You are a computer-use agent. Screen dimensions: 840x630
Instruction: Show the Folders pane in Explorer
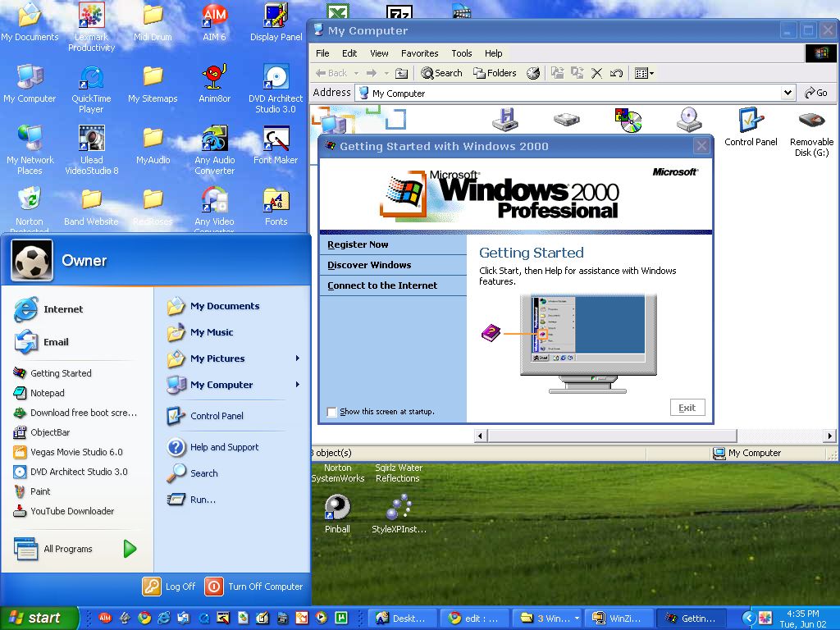click(495, 72)
